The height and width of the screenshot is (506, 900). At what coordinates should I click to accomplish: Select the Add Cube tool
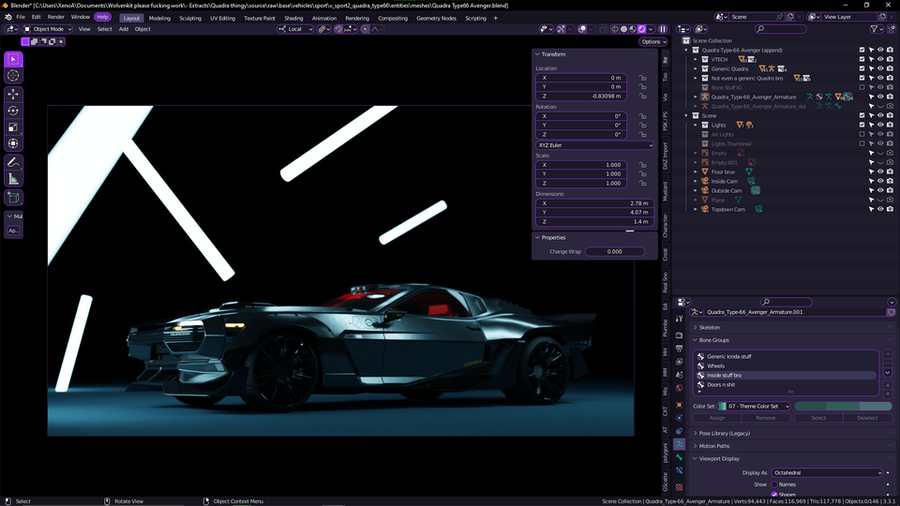[13, 198]
